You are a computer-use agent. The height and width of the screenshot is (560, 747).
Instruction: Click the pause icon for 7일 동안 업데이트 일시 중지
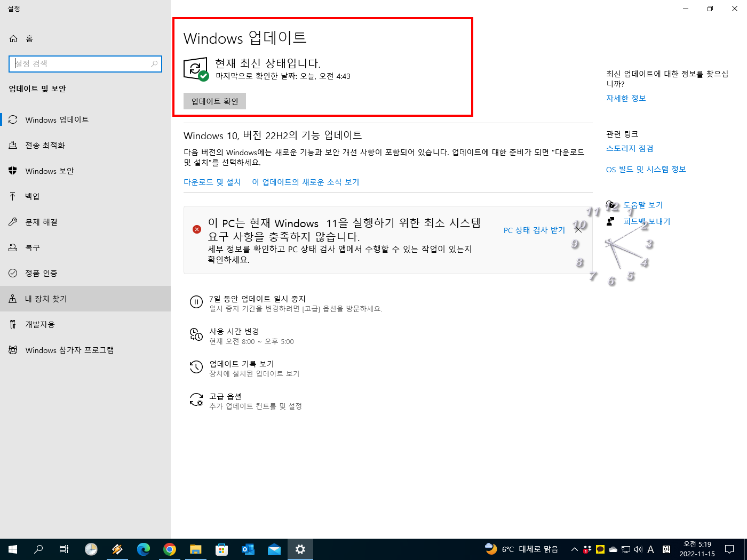196,302
